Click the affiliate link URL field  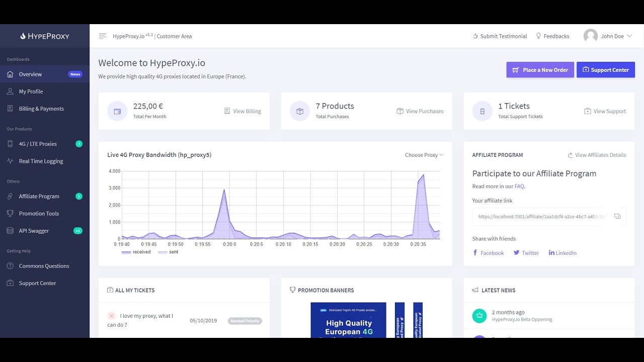(x=540, y=217)
